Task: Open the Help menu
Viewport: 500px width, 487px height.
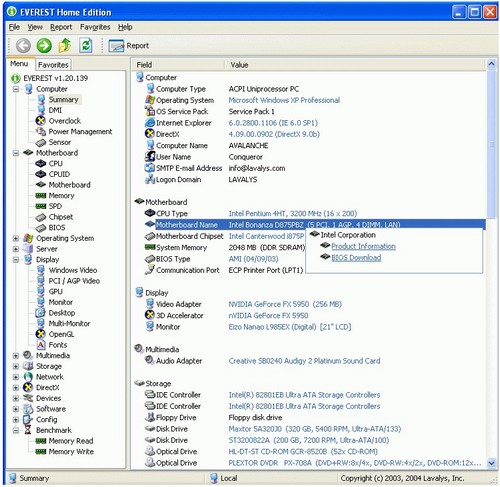Action: [125, 27]
